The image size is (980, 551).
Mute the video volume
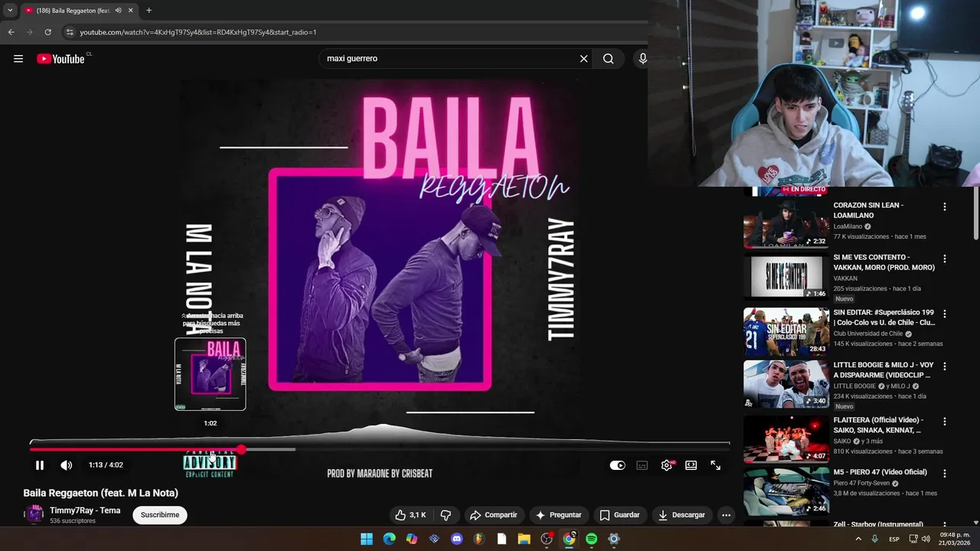click(x=67, y=465)
